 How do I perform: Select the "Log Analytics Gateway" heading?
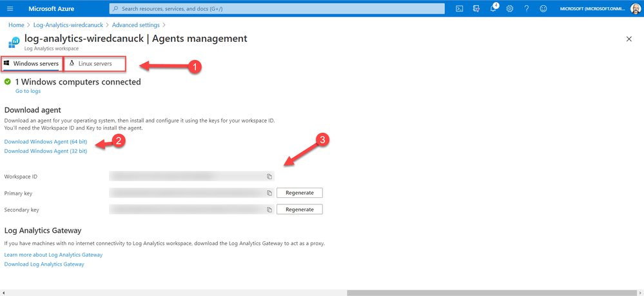click(43, 230)
